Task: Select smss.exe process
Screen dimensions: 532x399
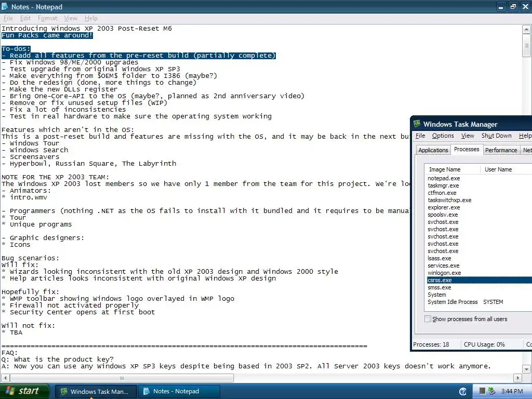Action: 440,287
